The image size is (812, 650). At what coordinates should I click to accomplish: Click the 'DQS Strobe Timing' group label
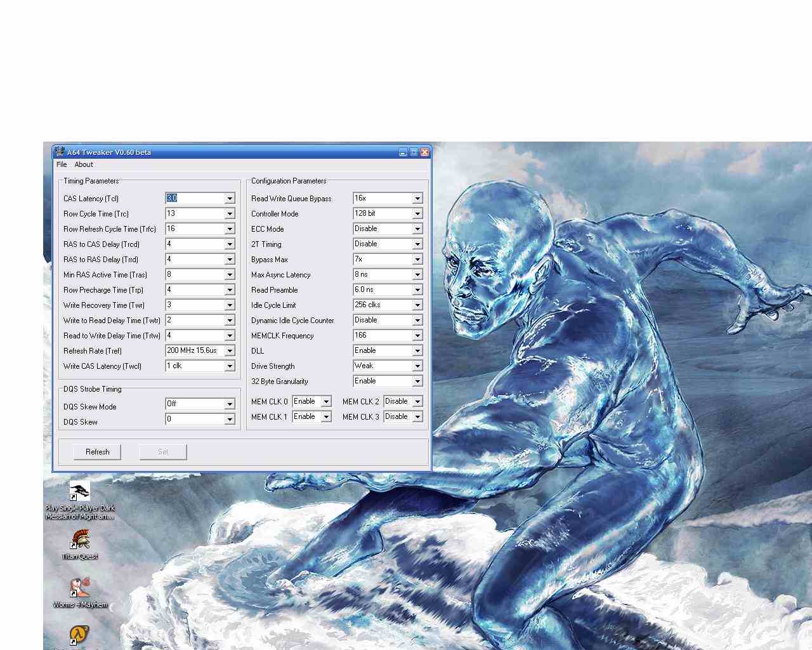(x=92, y=389)
